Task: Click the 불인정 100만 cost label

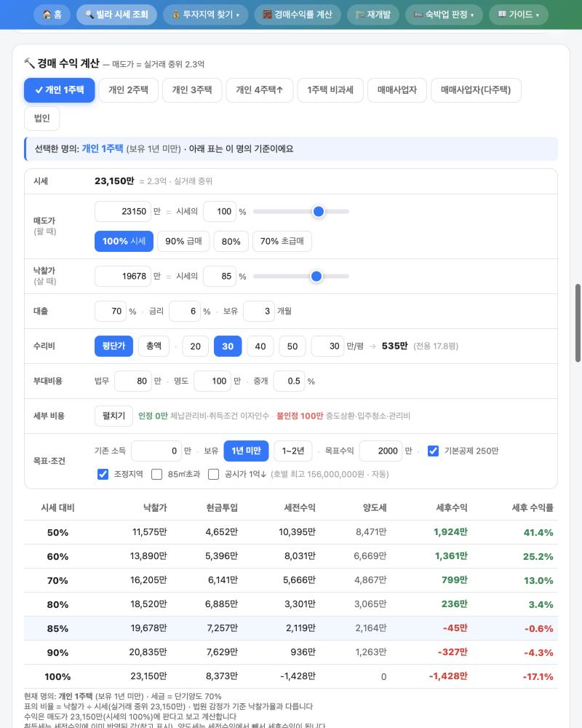Action: point(300,416)
